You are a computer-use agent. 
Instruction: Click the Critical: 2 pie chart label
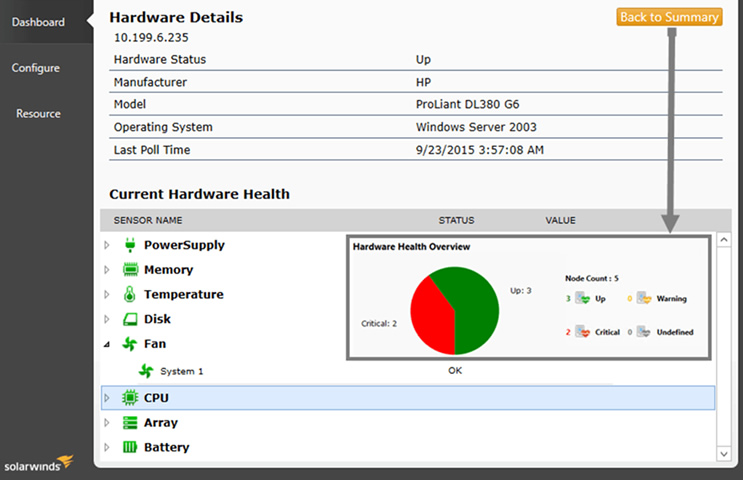coord(379,324)
